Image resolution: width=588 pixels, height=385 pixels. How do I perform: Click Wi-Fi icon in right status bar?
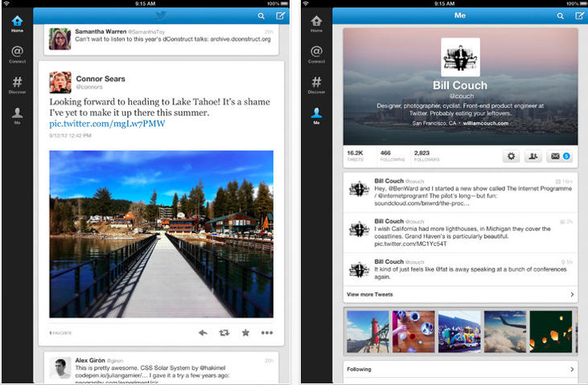[x=306, y=3]
